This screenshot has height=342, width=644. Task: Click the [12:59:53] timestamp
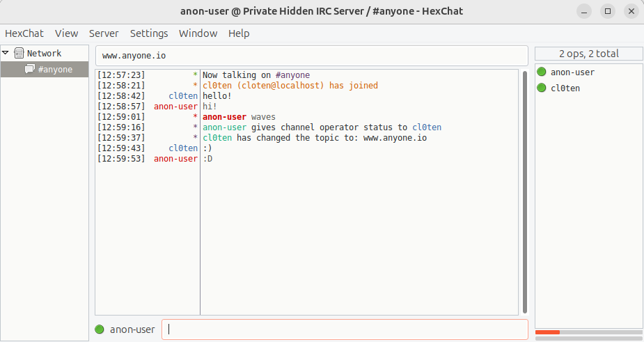pyautogui.click(x=121, y=159)
